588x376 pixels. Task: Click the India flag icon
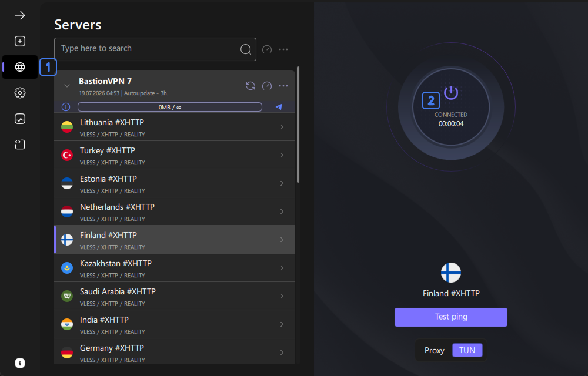tap(67, 324)
